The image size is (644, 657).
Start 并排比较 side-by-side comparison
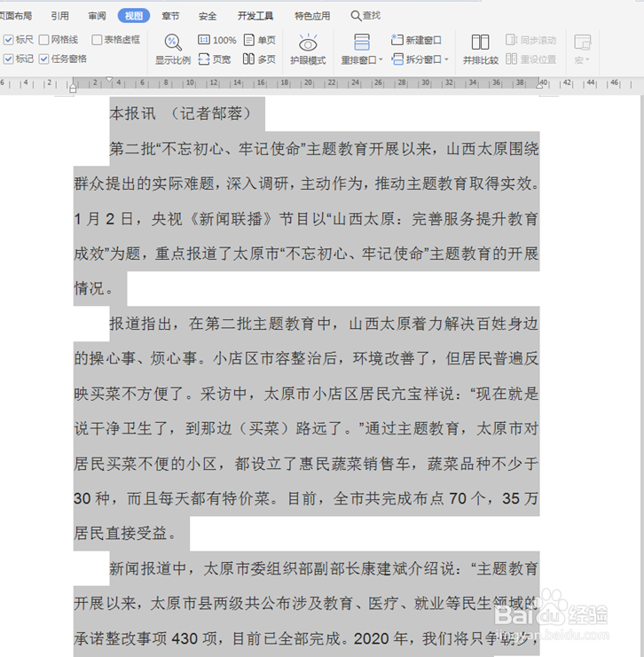(481, 50)
